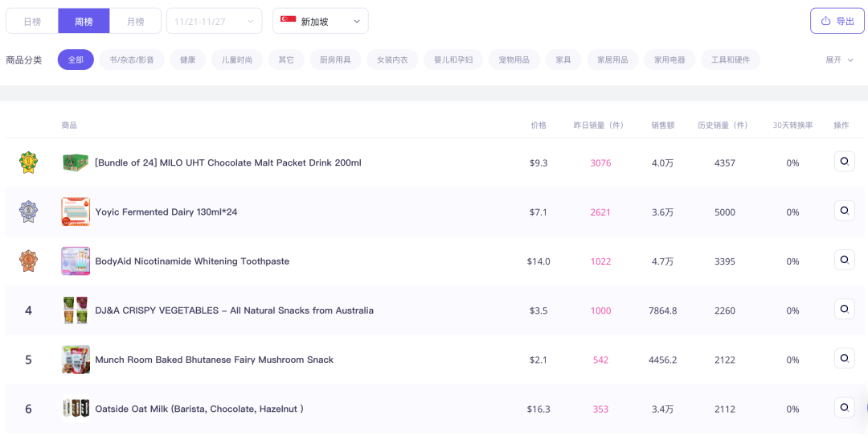Click yesterday sales value 1022

pyautogui.click(x=600, y=261)
